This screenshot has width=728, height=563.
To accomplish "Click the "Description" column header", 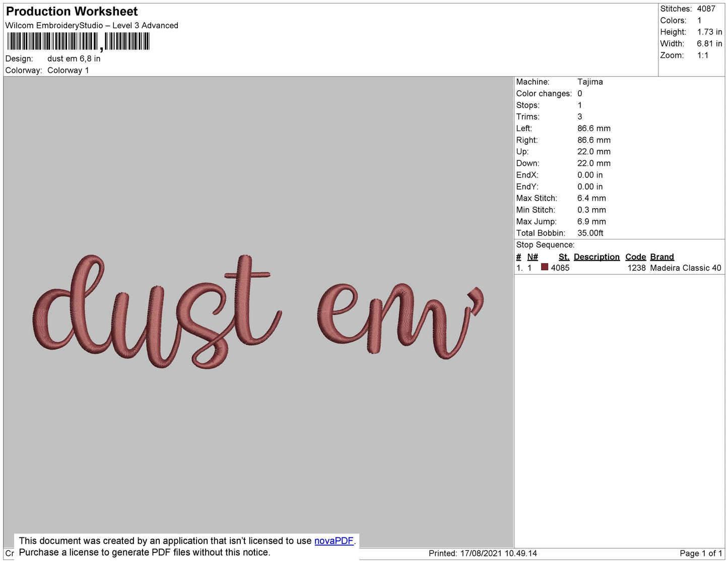I will pyautogui.click(x=597, y=257).
